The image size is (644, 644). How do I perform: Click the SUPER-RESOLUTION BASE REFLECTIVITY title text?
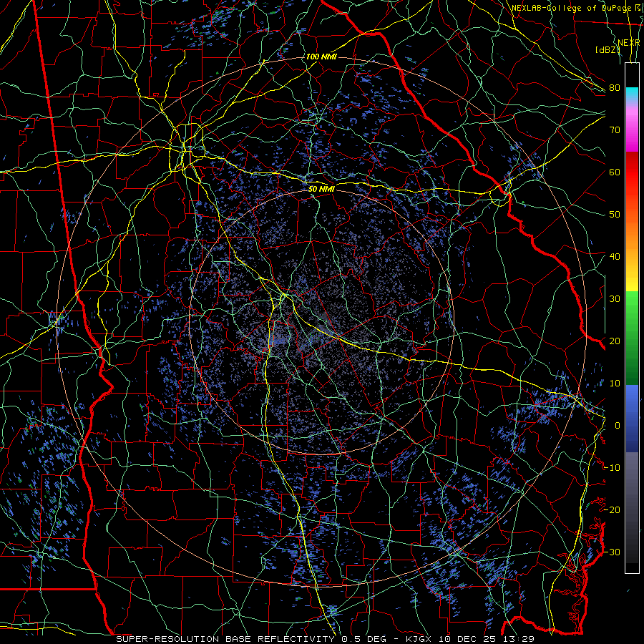tap(225, 639)
